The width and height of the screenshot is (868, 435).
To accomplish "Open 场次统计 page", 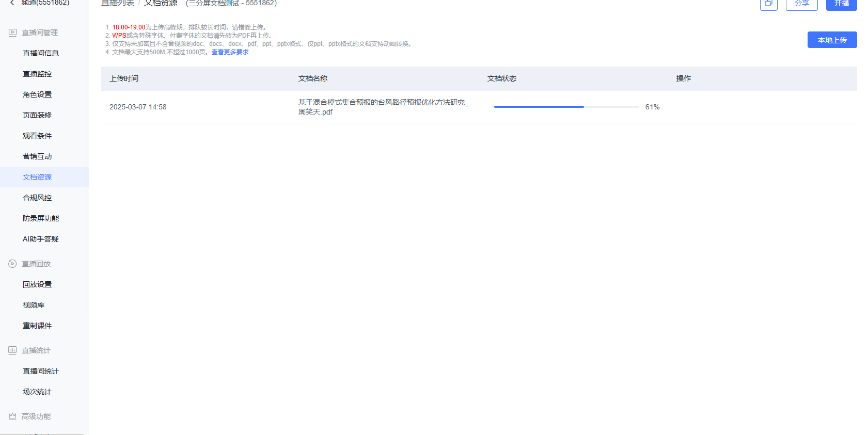I will [37, 392].
